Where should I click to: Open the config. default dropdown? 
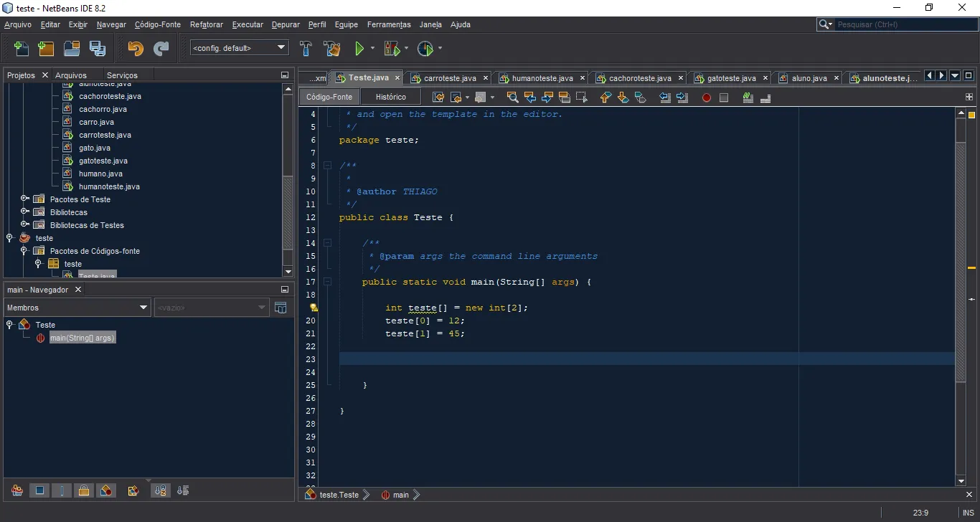[239, 48]
